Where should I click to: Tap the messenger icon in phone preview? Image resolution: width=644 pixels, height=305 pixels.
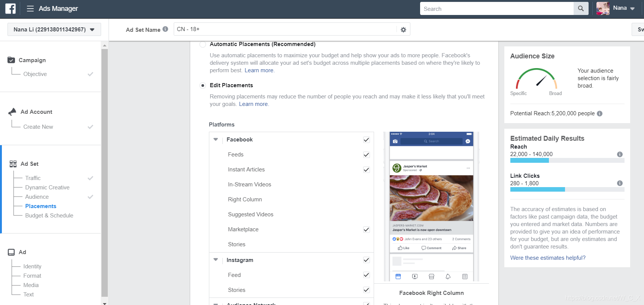pyautogui.click(x=468, y=141)
